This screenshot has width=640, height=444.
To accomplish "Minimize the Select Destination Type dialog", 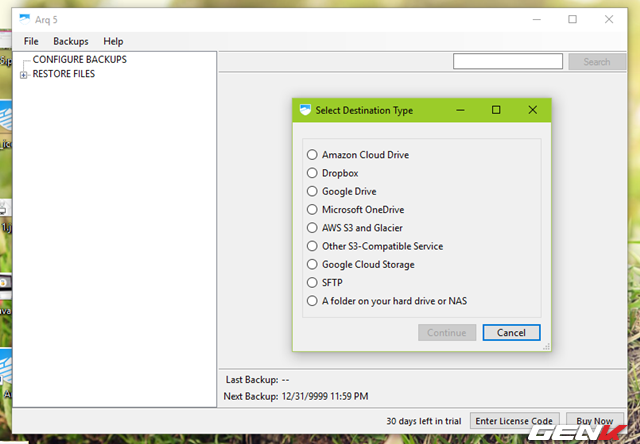I will (460, 110).
